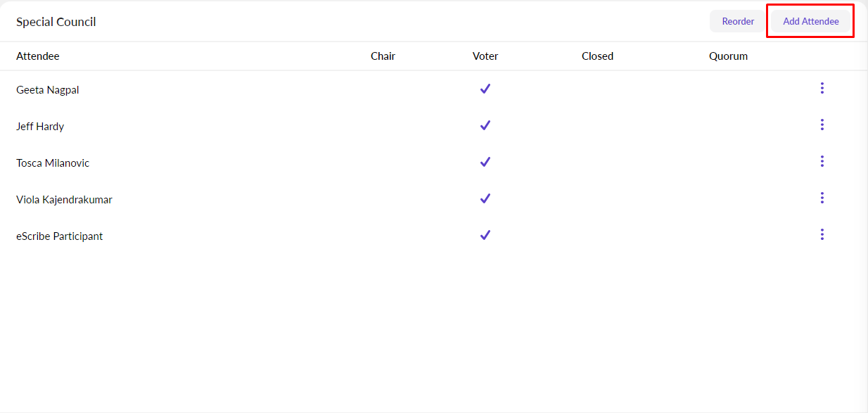This screenshot has width=868, height=413.
Task: Toggle Voter checkmark for Tosca Milanovic
Action: 485,162
